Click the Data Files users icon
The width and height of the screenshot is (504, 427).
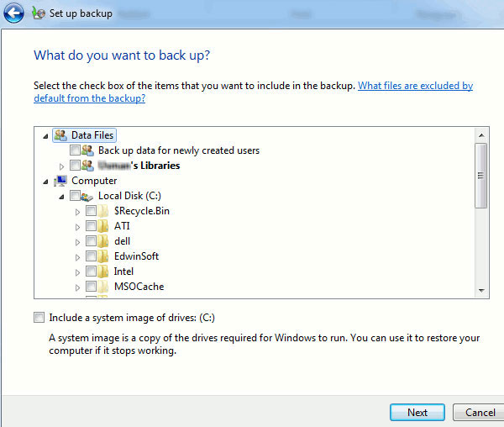click(x=60, y=135)
